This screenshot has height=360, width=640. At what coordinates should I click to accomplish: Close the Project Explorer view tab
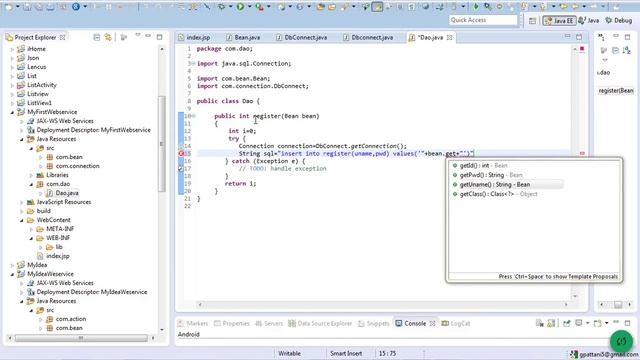click(62, 38)
